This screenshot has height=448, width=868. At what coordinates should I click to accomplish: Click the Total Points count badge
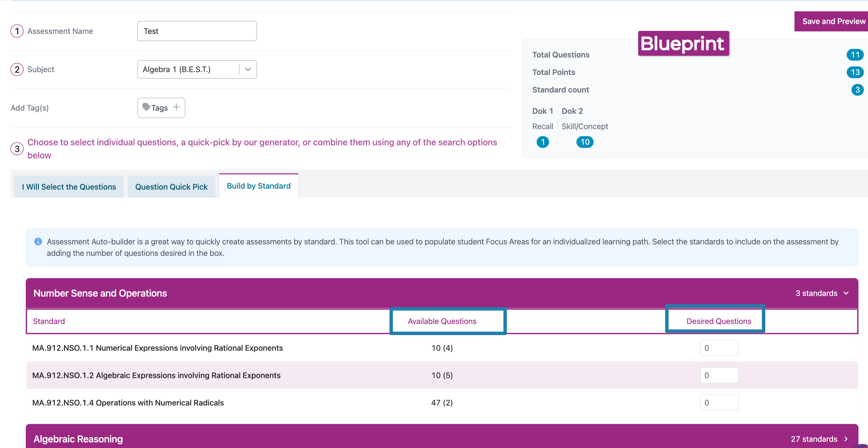[x=854, y=72]
